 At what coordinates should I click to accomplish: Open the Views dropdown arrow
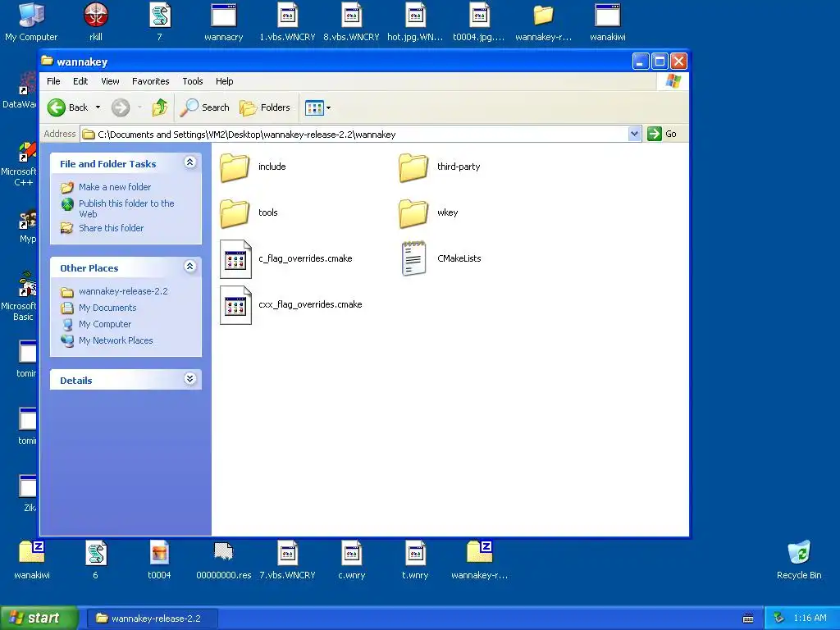click(x=328, y=107)
